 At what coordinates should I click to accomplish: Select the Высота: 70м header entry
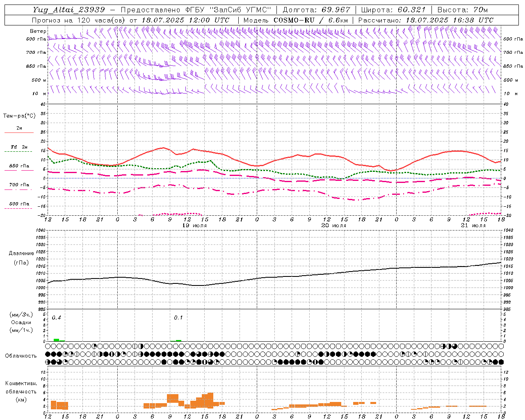click(x=462, y=10)
